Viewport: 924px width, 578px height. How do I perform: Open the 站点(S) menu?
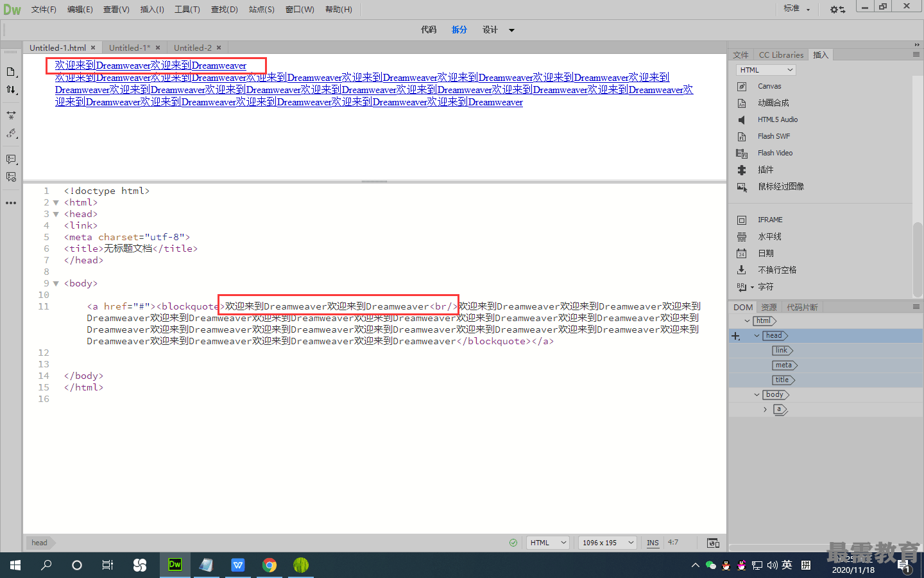click(x=262, y=10)
